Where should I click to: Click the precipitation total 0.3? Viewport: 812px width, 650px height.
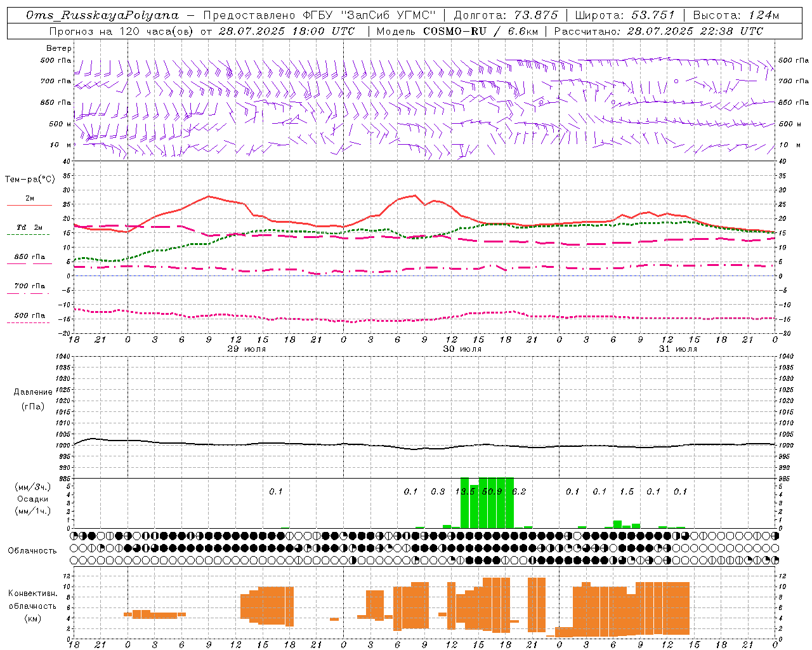[x=438, y=491]
